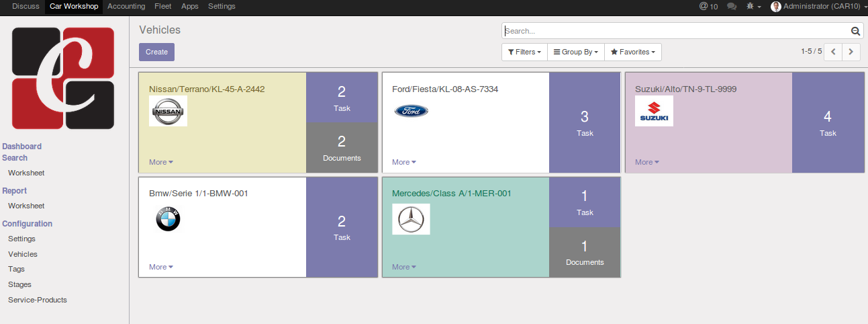
Task: Open Suzuki/Alto/TN-9-TL-9999 vehicle title
Action: 686,89
